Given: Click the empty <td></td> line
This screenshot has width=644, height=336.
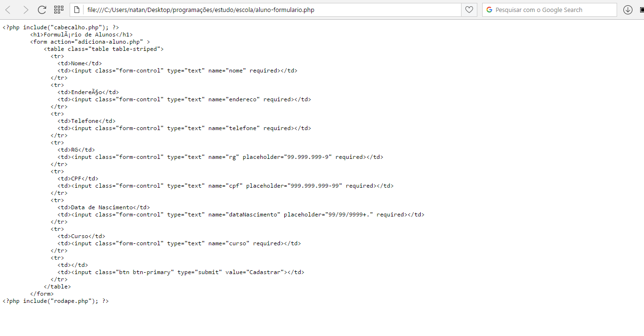Looking at the screenshot, I should pyautogui.click(x=73, y=265).
